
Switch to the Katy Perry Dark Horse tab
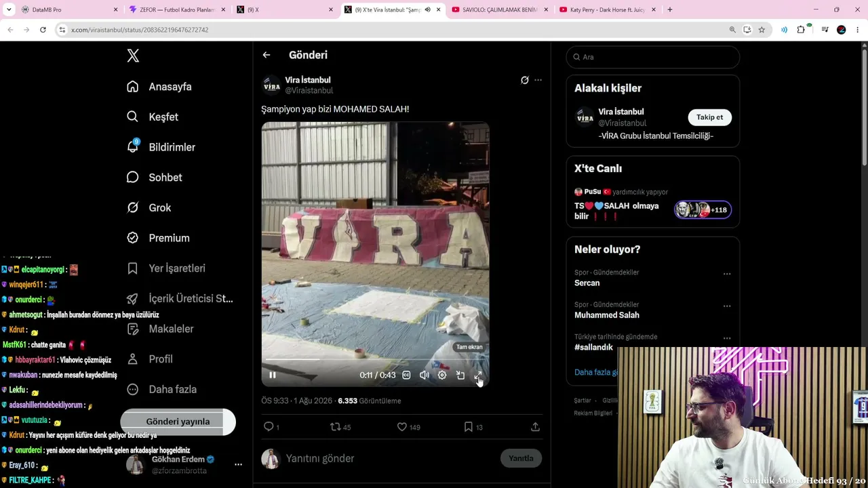point(608,9)
